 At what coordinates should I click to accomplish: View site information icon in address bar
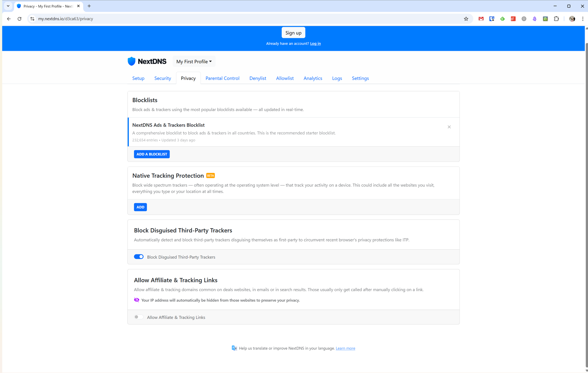click(x=32, y=19)
